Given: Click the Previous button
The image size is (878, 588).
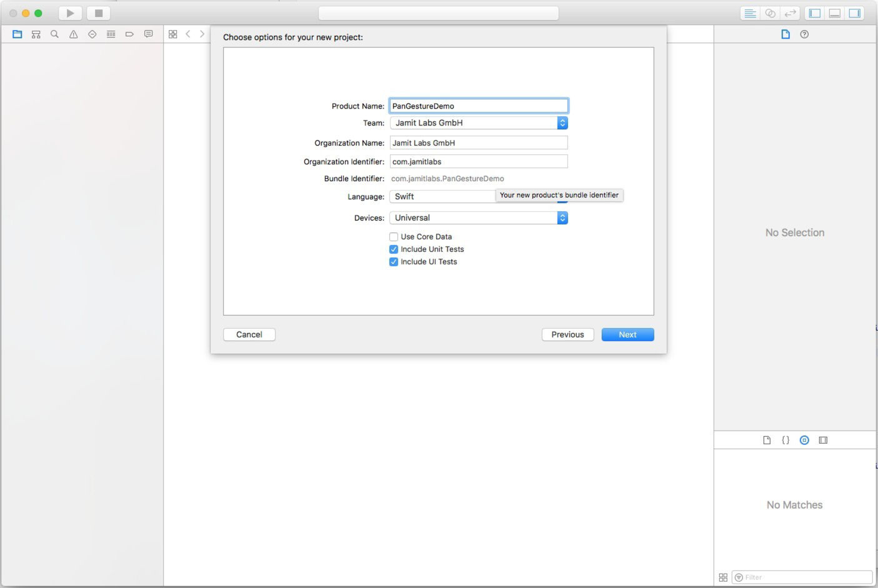Looking at the screenshot, I should [x=567, y=334].
